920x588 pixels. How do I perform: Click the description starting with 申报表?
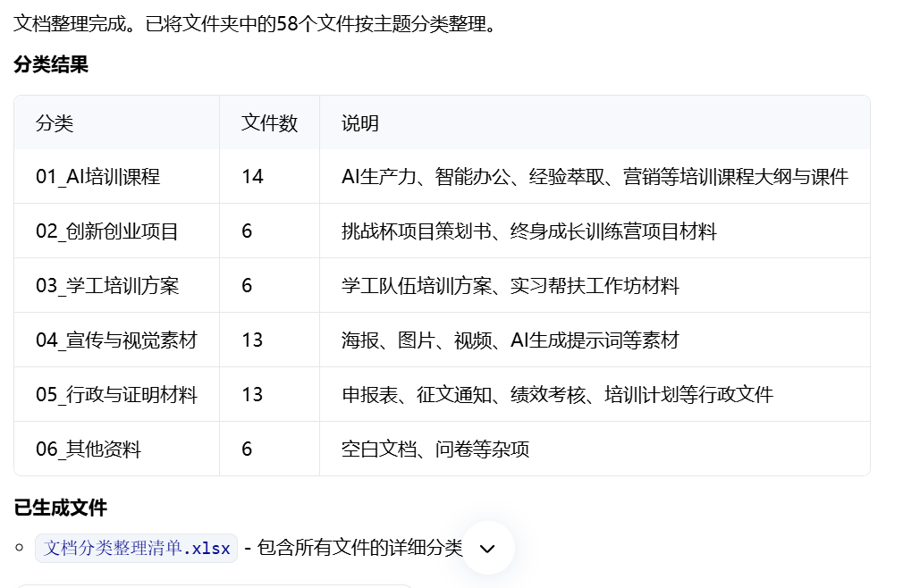click(x=557, y=395)
